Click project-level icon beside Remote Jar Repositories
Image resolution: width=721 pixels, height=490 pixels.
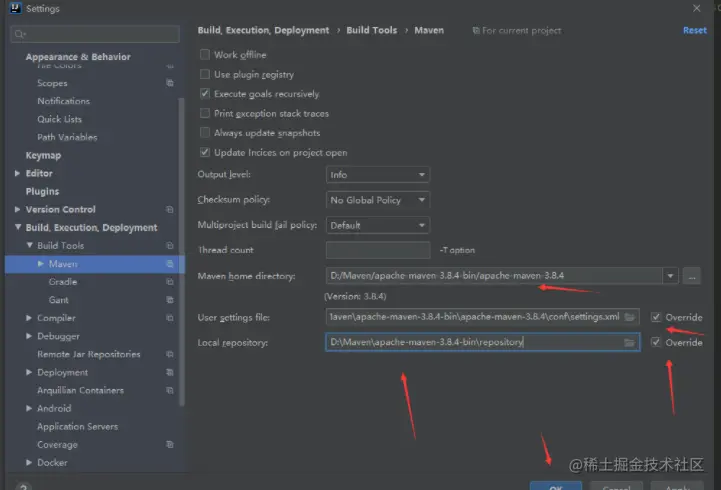click(170, 354)
